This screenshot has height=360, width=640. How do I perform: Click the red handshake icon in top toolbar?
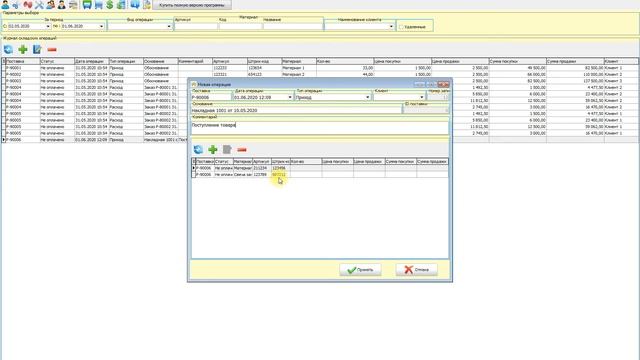pyautogui.click(x=28, y=5)
